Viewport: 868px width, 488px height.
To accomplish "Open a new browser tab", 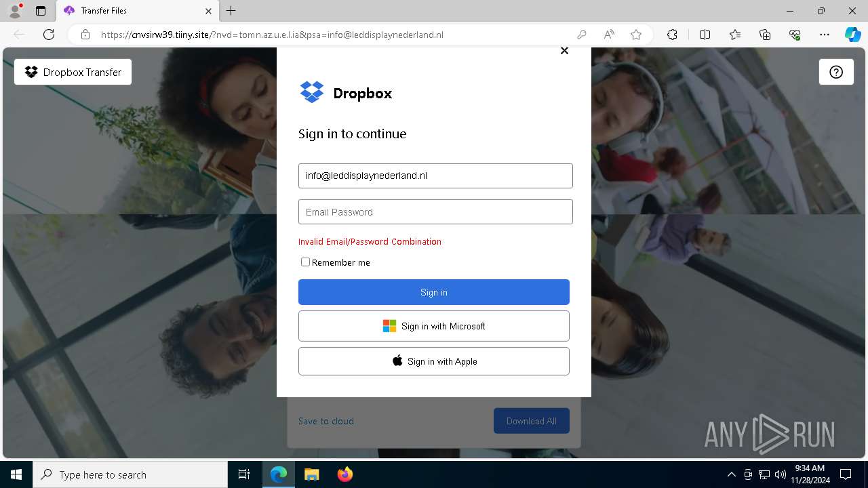I will 231,11.
